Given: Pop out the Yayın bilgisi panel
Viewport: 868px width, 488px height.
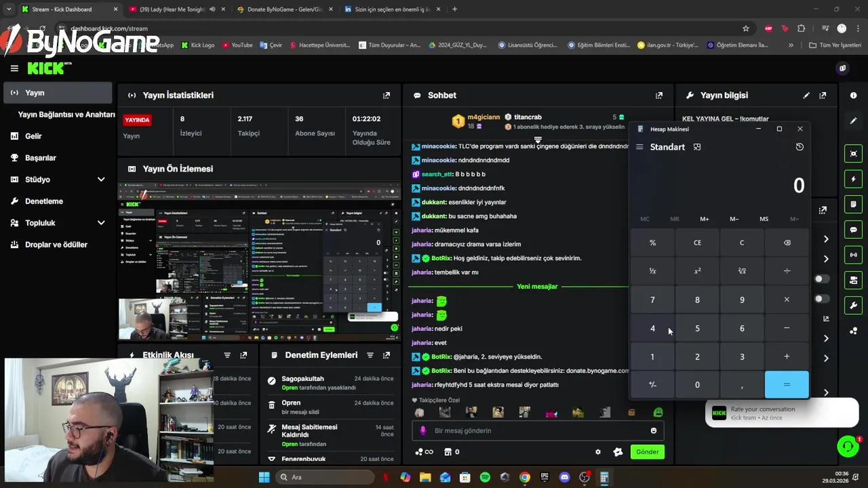Looking at the screenshot, I should pos(823,96).
